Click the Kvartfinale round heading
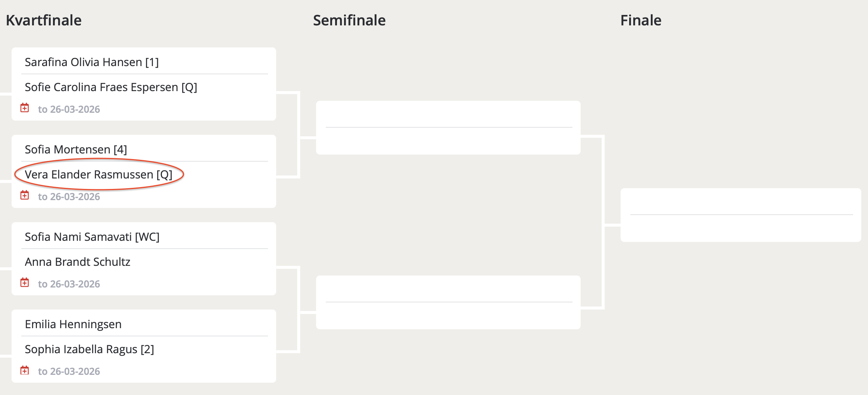 [x=44, y=20]
